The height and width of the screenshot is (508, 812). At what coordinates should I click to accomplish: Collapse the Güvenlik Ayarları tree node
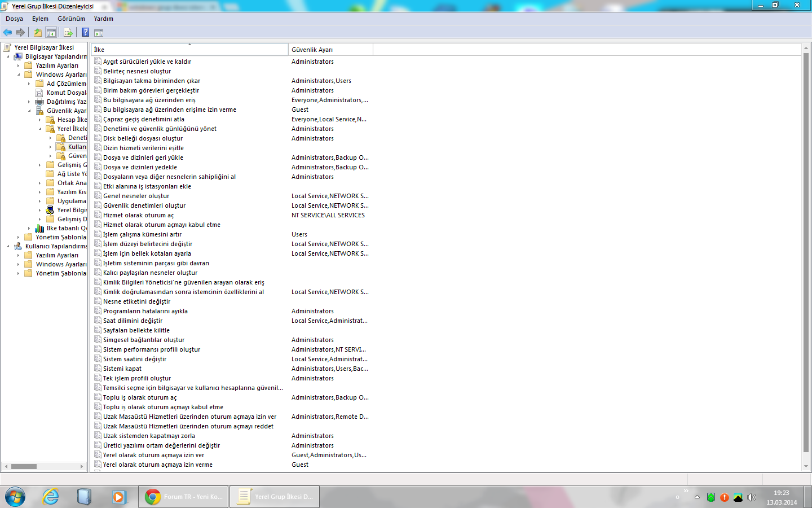[29, 111]
